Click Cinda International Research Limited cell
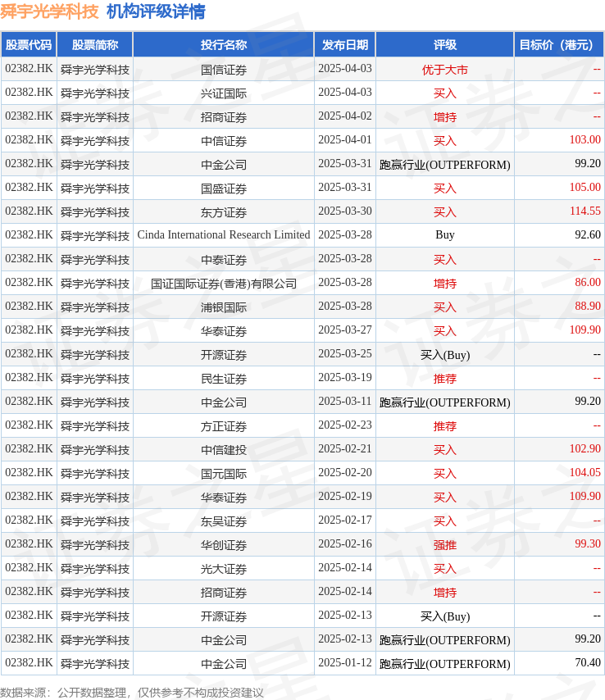 224,234
